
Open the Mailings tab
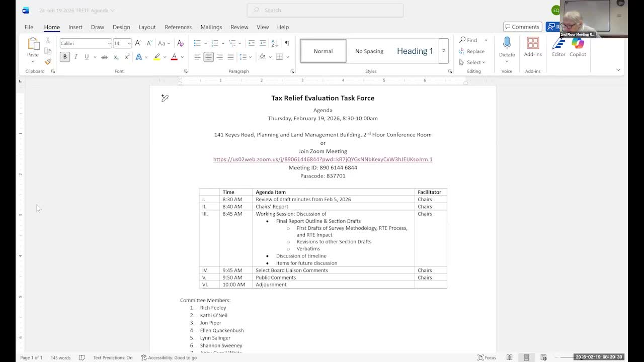click(x=211, y=27)
